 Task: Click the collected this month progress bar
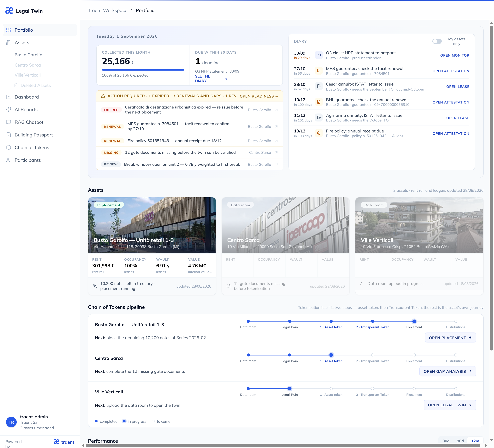coord(143,70)
